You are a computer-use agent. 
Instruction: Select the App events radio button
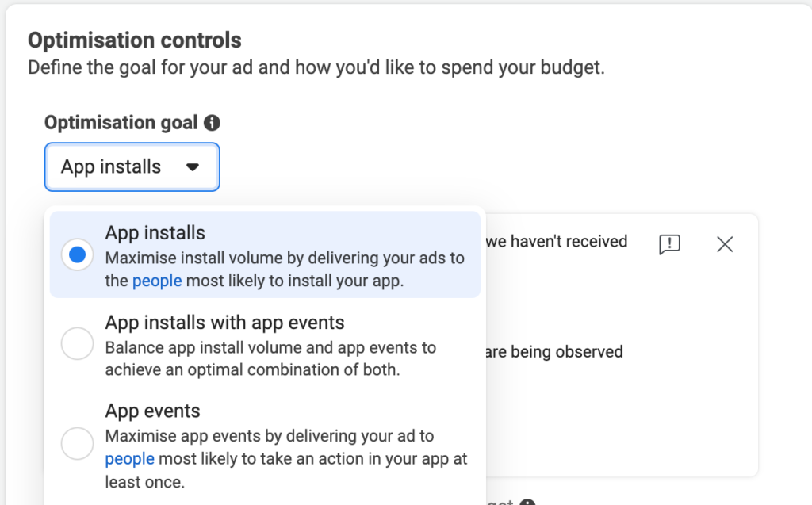pyautogui.click(x=78, y=443)
